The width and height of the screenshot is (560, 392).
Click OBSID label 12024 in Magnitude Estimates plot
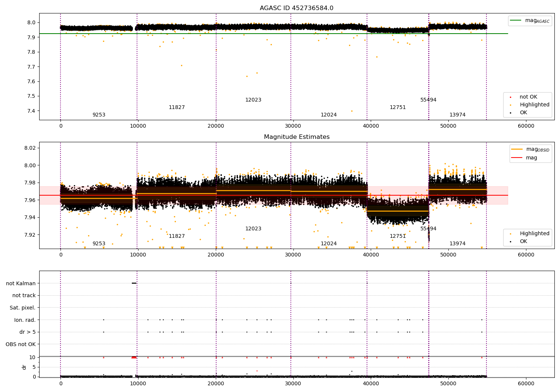click(329, 244)
